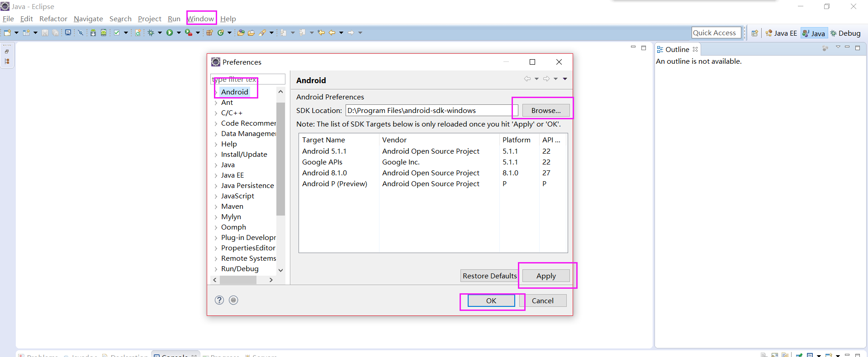Open the Preferences page view menu dropdown
This screenshot has width=868, height=357.
[x=565, y=79]
